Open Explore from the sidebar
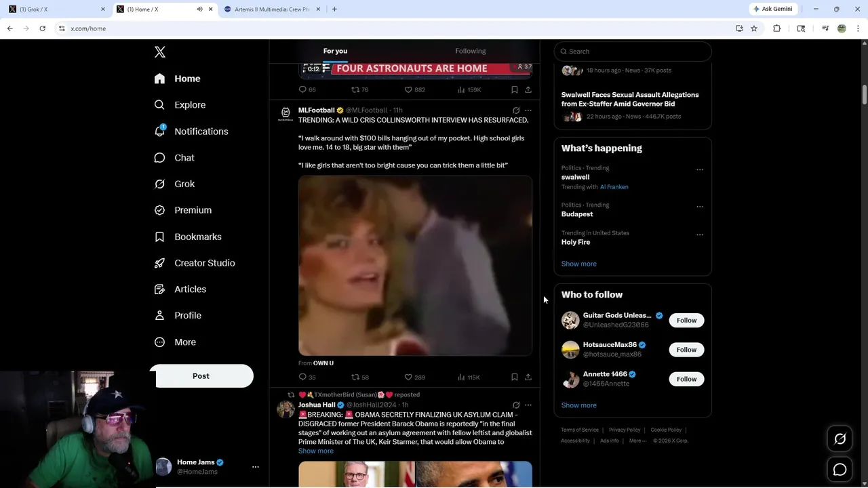The image size is (868, 488). click(180, 105)
